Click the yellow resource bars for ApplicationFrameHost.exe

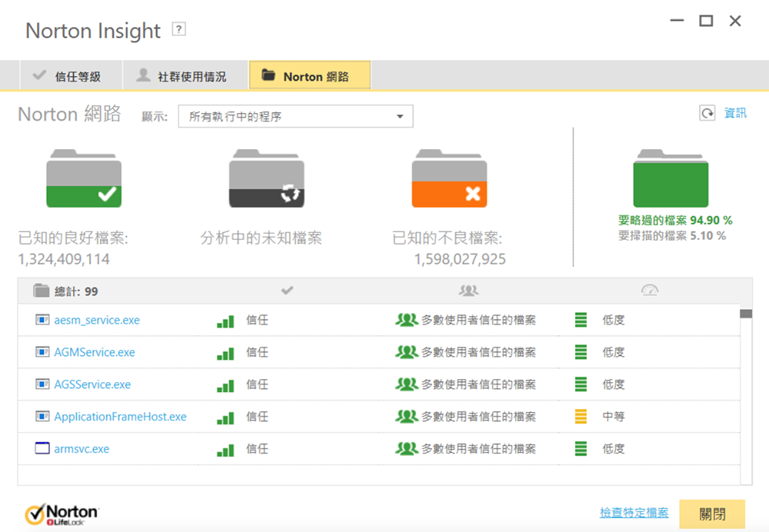(x=581, y=417)
